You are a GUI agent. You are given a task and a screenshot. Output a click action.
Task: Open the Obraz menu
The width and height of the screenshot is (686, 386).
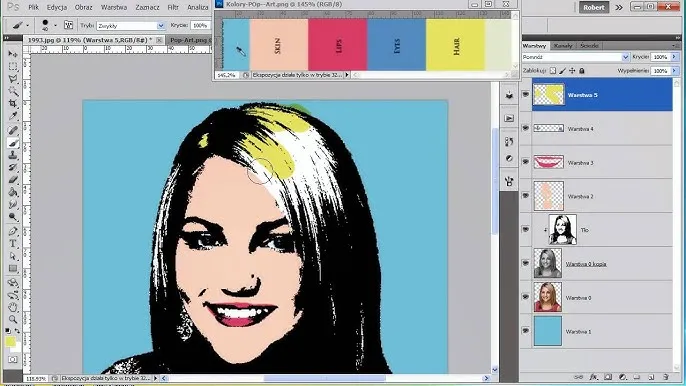coord(84,7)
